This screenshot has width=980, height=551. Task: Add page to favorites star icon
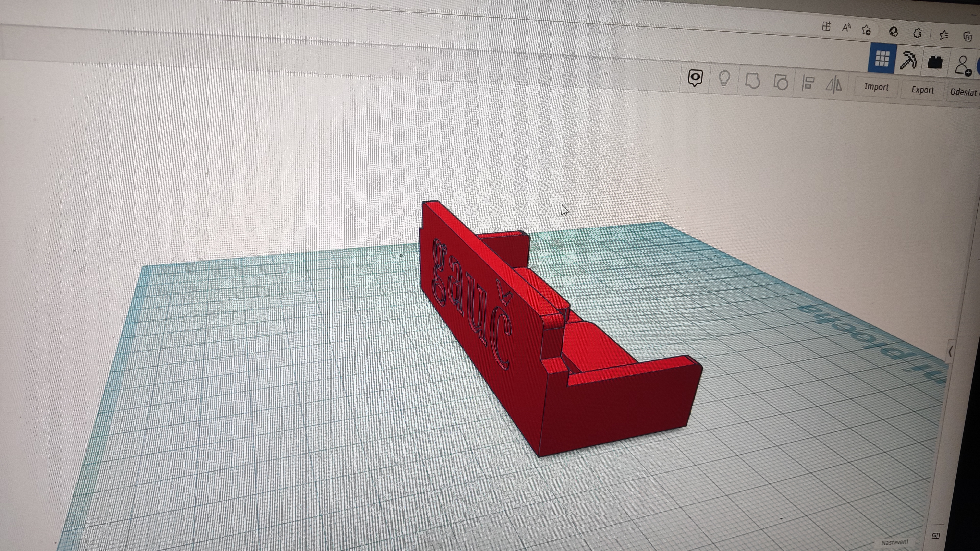click(866, 30)
